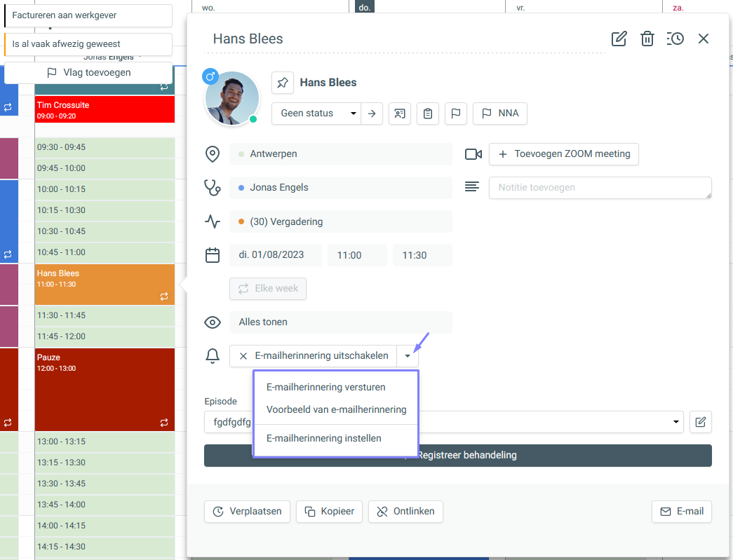Click the Vlag toevoegen option
The width and height of the screenshot is (733, 560).
click(x=88, y=73)
